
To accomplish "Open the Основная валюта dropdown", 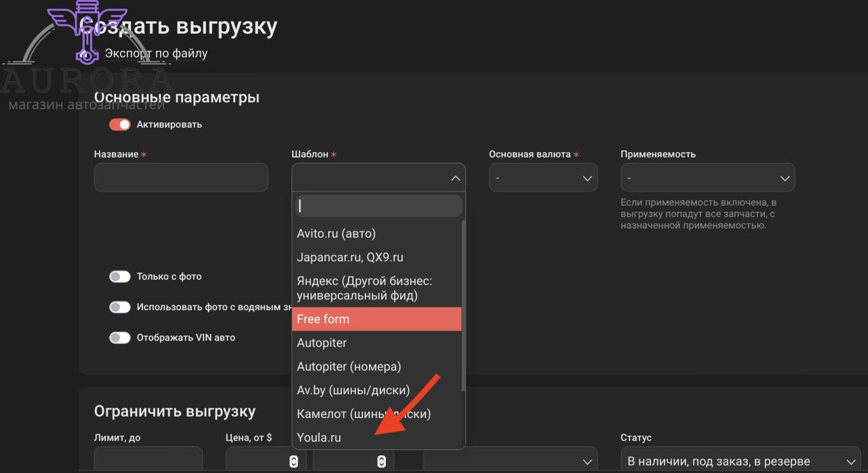I will point(542,178).
